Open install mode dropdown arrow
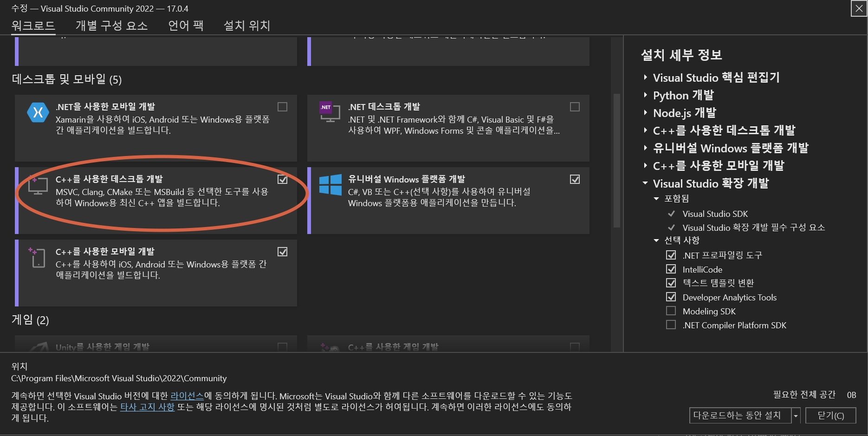 pos(796,416)
